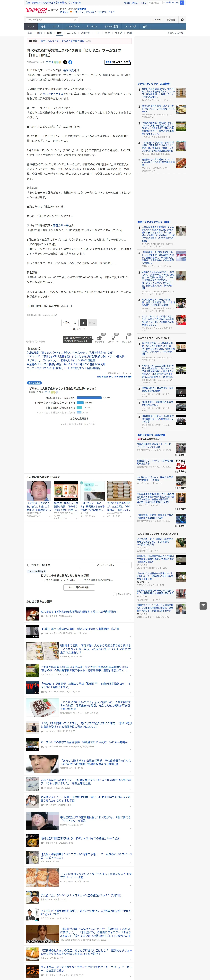Switch to the ライブ navigation tab
Screen dimensions: 210x980
[56, 27]
